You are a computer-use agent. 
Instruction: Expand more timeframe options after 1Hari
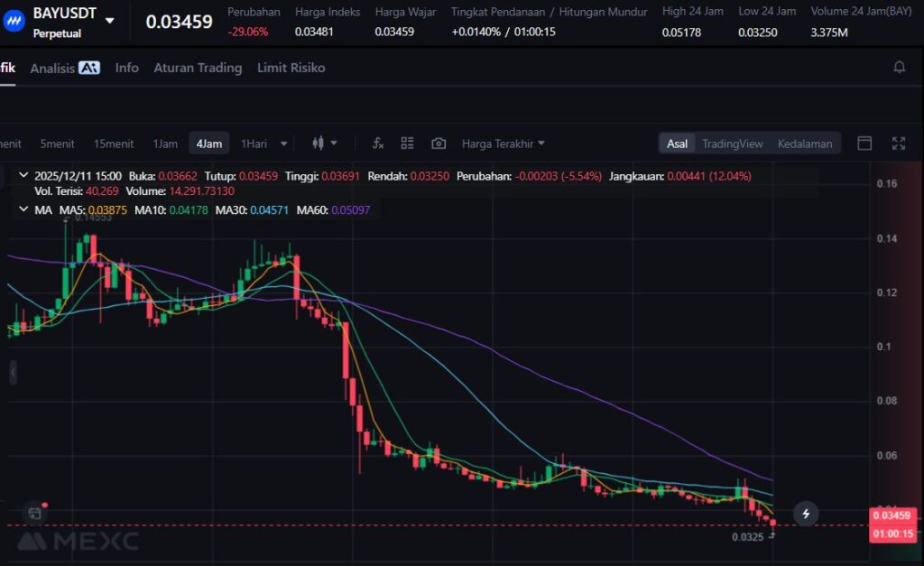(283, 144)
